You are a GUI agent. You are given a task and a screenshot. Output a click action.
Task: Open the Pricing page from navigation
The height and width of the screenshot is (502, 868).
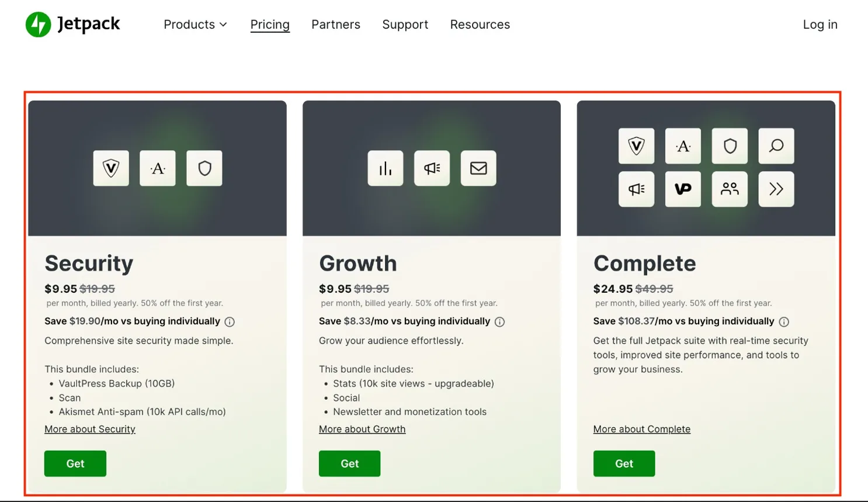pos(270,25)
